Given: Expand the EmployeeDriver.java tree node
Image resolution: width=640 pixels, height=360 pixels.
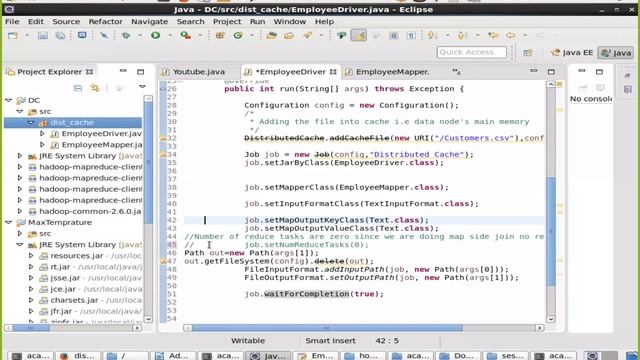Looking at the screenshot, I should (42, 133).
